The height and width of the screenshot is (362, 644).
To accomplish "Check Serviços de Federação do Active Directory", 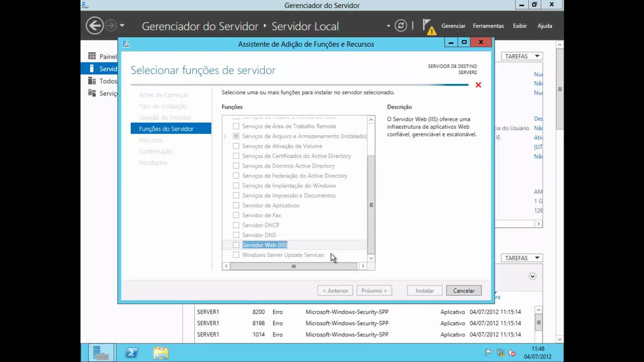I will (236, 175).
